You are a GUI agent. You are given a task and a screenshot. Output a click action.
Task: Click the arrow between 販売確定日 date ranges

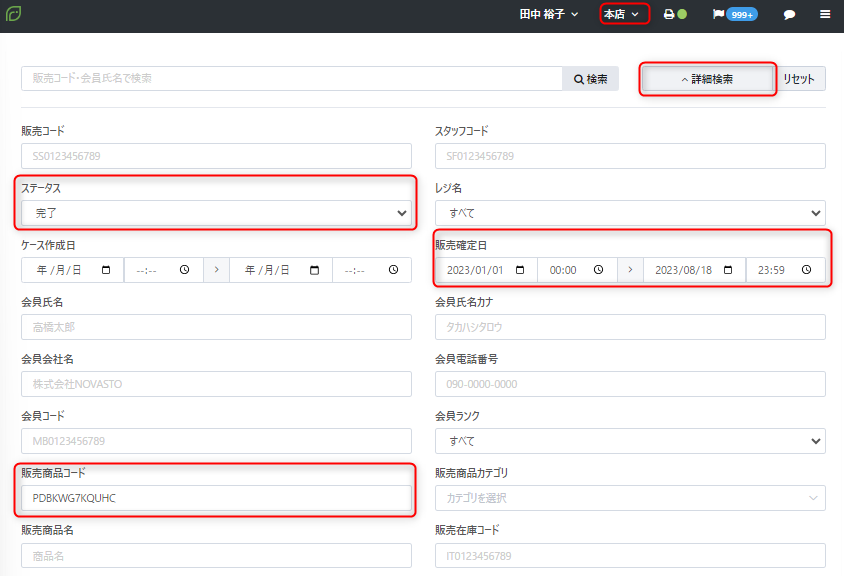pos(630,270)
